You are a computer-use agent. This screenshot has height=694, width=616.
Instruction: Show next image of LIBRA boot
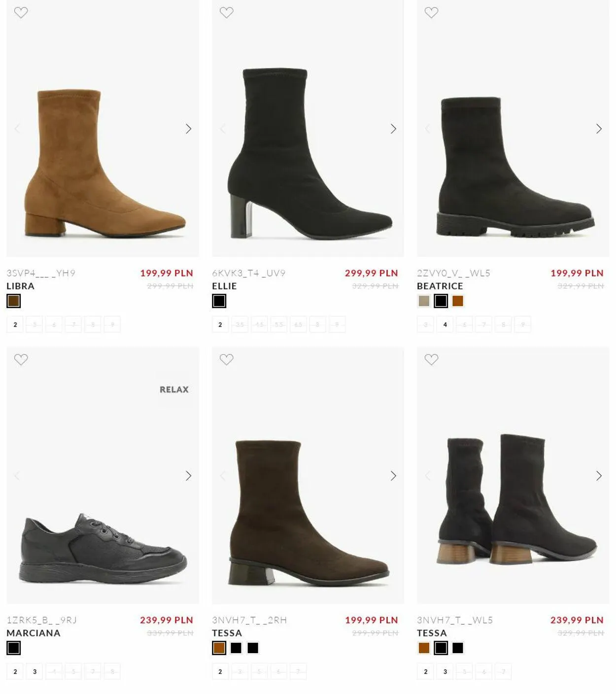tap(188, 129)
